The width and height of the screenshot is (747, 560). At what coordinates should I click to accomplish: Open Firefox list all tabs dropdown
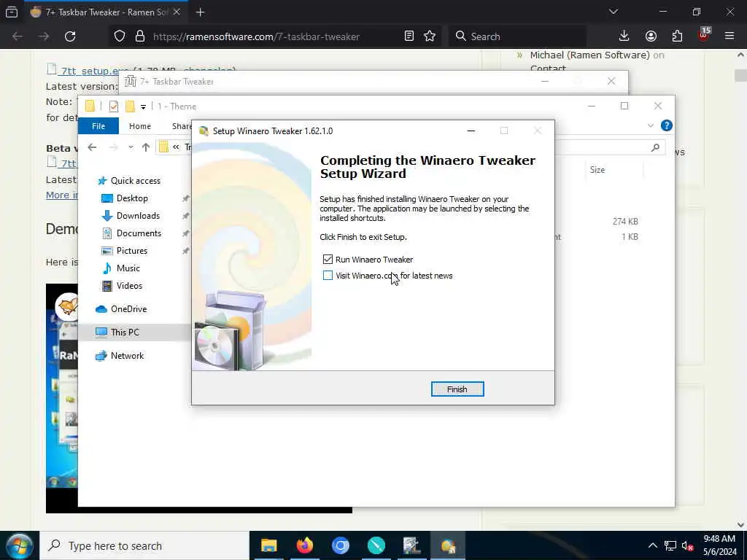coord(613,12)
